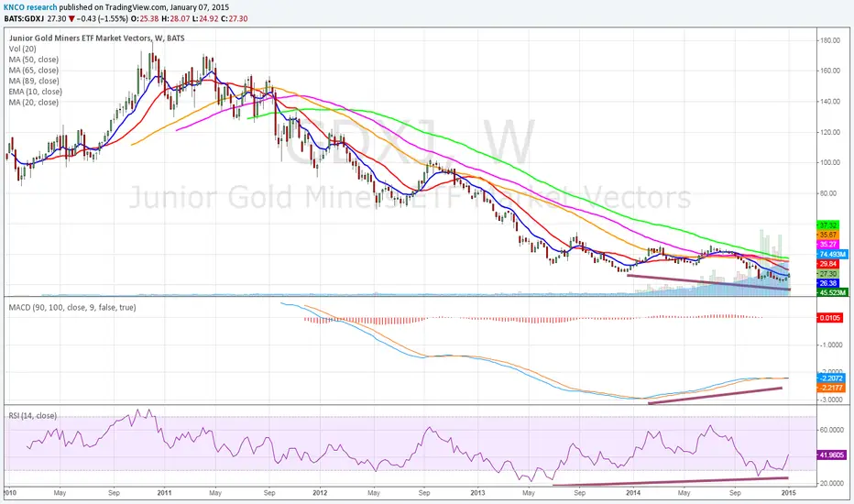Click the blue 74.493M volume label

tap(832, 255)
